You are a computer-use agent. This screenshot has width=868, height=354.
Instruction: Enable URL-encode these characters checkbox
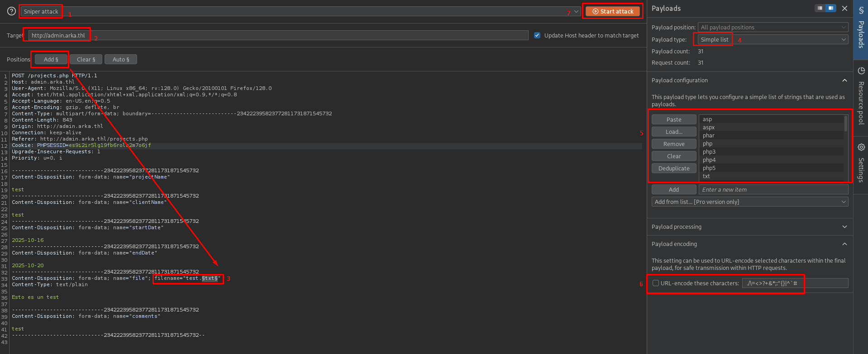(x=655, y=283)
